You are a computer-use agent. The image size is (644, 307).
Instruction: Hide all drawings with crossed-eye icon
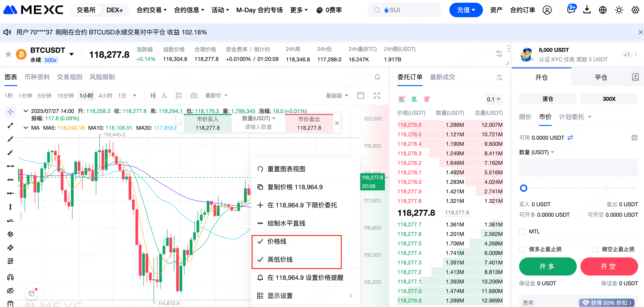10,291
